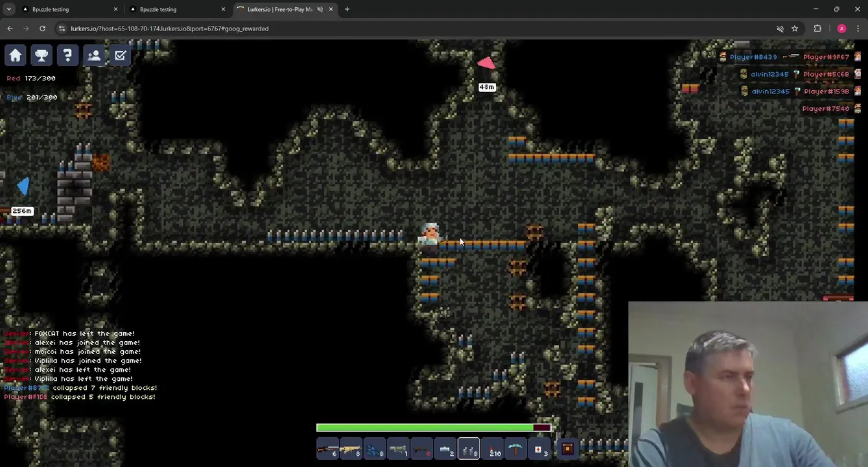The height and width of the screenshot is (467, 868).
Task: Click 'moicoi has joined the game!' chat line
Action: click(88, 352)
